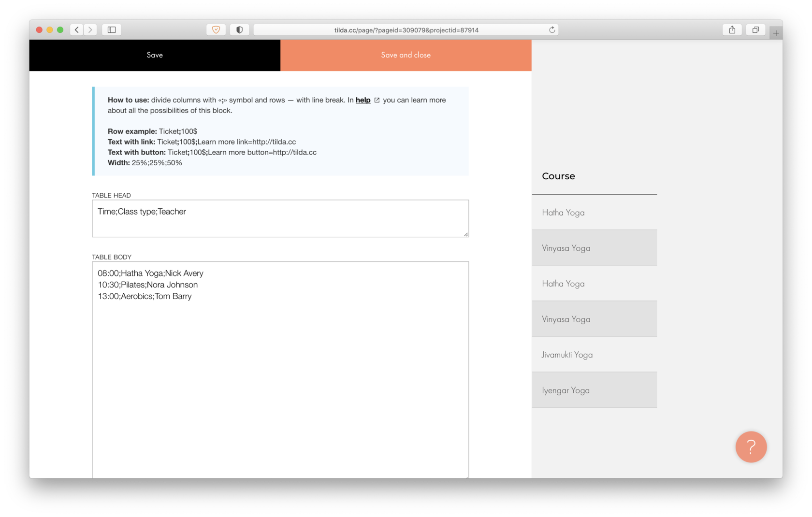The width and height of the screenshot is (812, 517).
Task: Grab the Table Head field resize handle
Action: coord(466,234)
